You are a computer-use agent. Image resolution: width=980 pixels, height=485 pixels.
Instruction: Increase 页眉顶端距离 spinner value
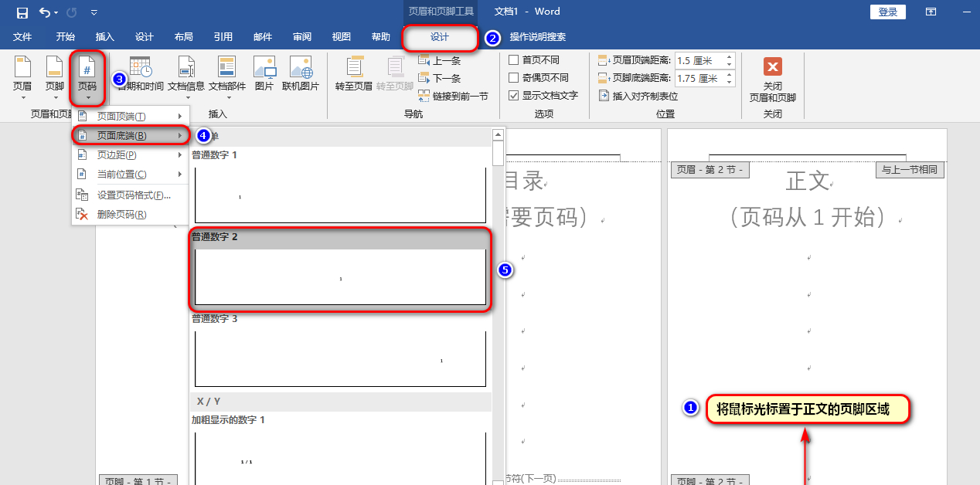click(728, 57)
